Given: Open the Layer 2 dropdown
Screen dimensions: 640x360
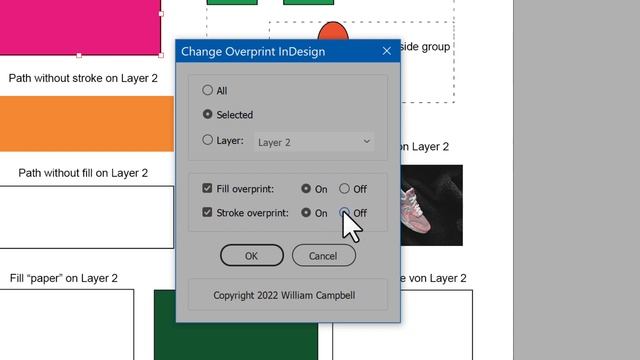Looking at the screenshot, I should pos(314,142).
